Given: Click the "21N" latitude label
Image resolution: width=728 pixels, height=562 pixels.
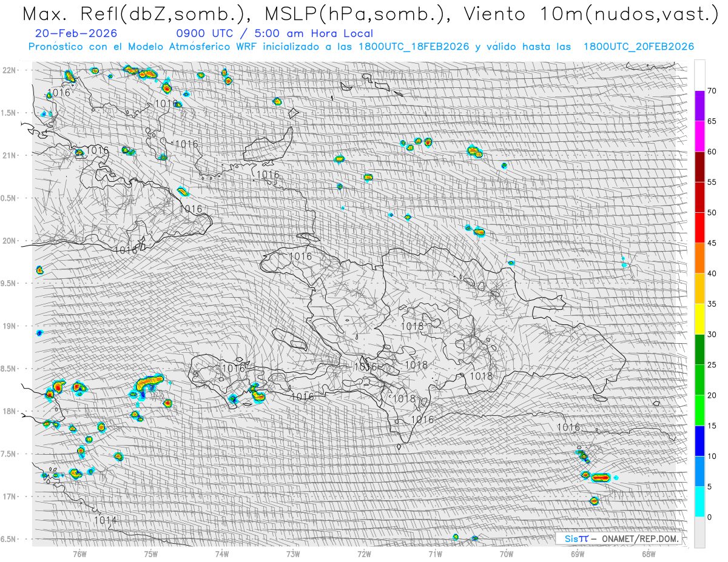Looking at the screenshot, I should click(9, 155).
